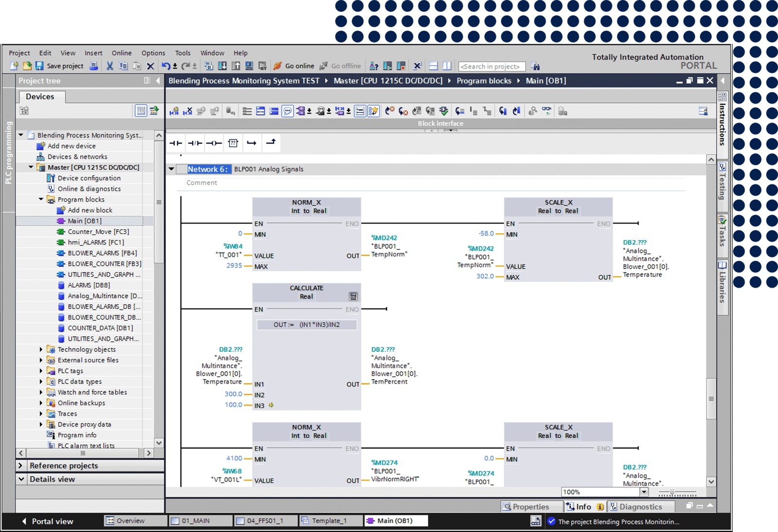Switch to Portal view
The image size is (778, 532).
47,521
